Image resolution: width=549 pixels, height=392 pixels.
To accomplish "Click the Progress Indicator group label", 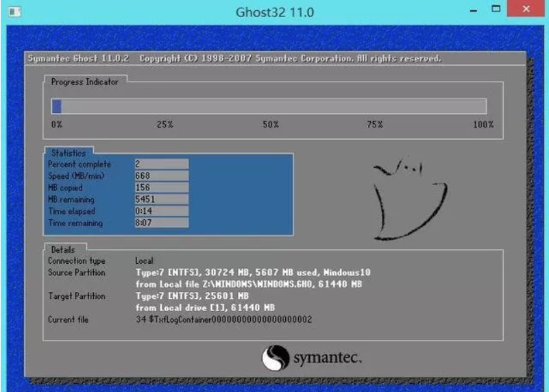I will (85, 82).
